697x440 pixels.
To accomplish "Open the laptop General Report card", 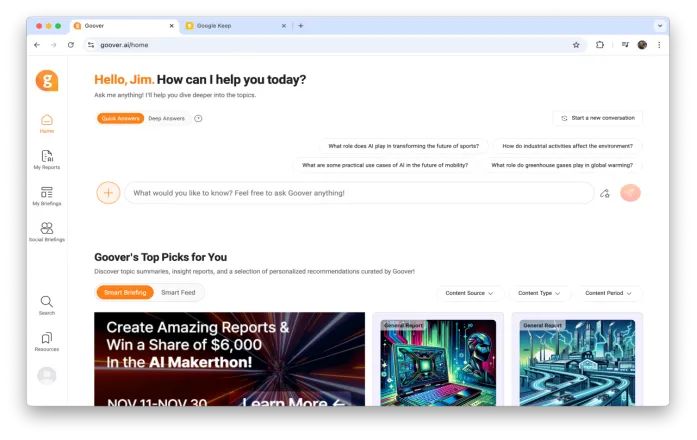I will 438,360.
